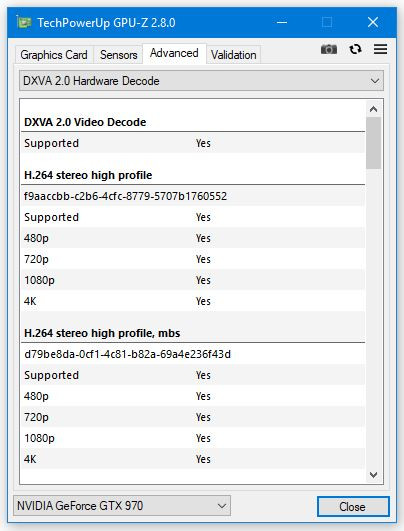
Task: Click the GPU-Z app icon in the title bar
Action: point(24,23)
